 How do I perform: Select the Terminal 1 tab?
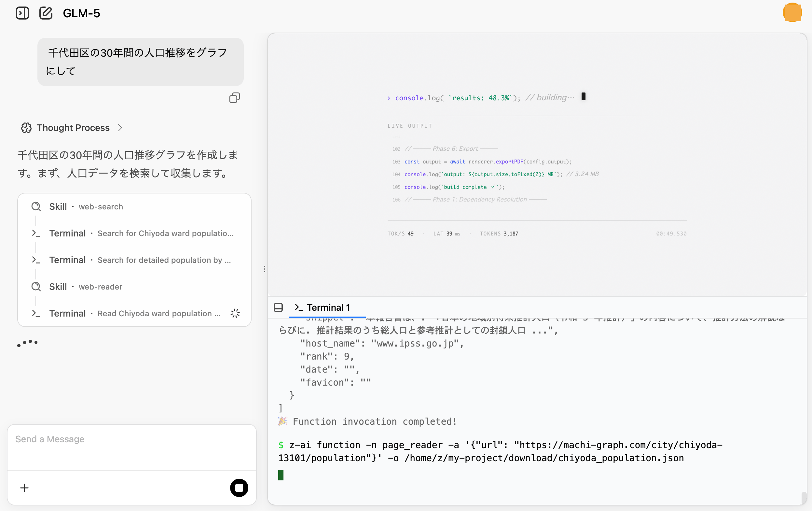pyautogui.click(x=327, y=307)
